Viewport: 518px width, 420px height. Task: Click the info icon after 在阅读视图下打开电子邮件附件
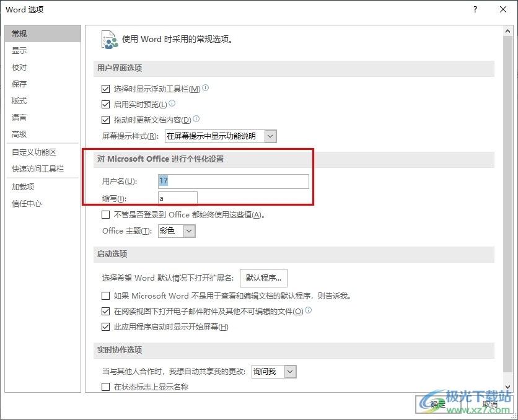click(308, 310)
